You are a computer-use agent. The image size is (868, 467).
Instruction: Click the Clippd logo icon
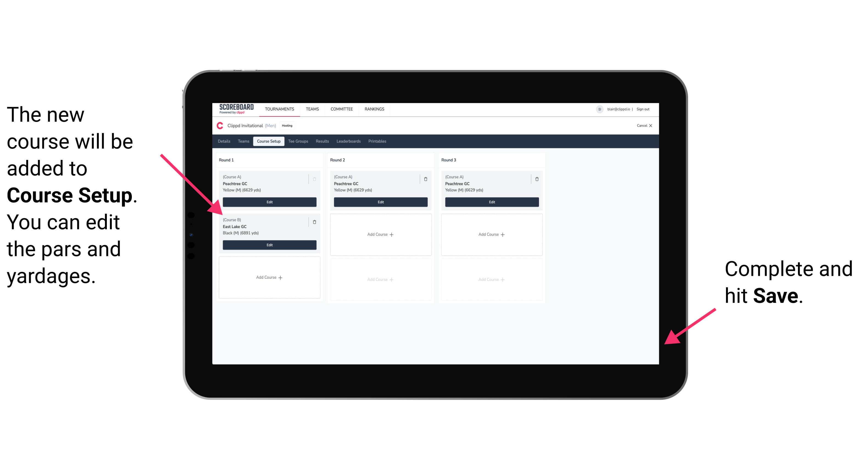coord(219,125)
